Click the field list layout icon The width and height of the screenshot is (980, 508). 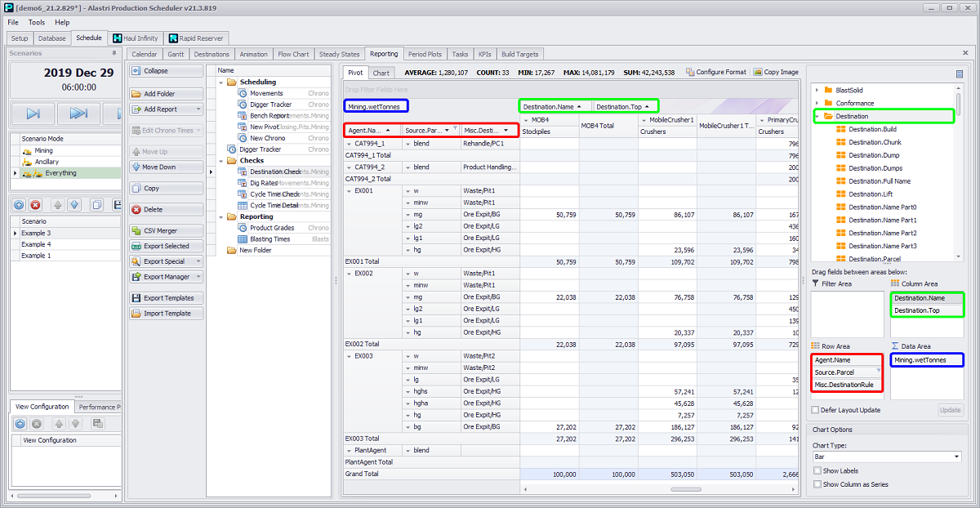pos(960,74)
